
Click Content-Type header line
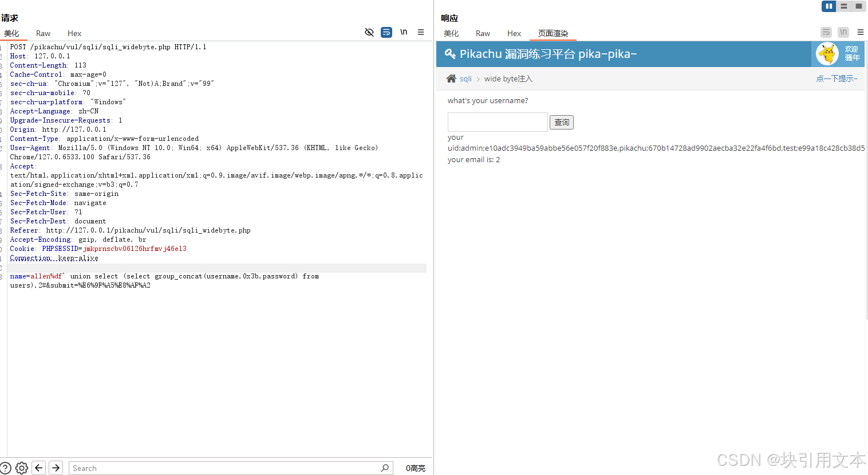coord(104,139)
